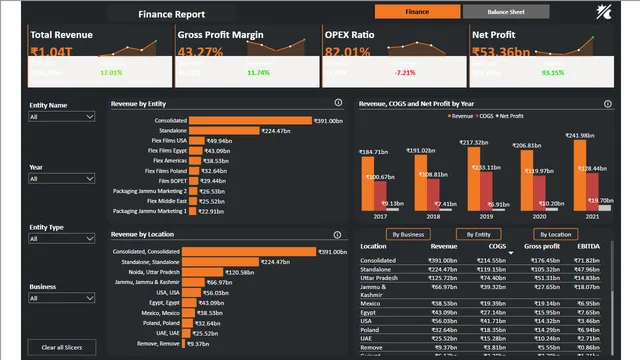
Task: Open the Entity Name dropdown
Action: pyautogui.click(x=62, y=117)
